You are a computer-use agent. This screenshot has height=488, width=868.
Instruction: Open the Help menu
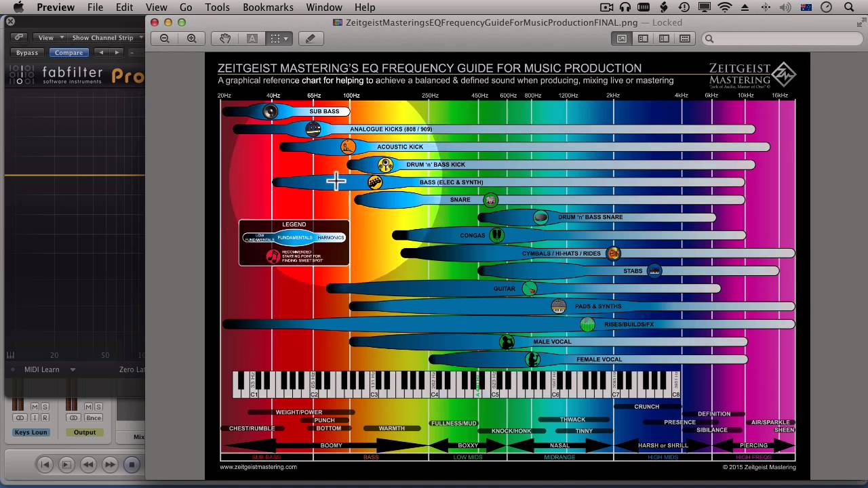(365, 7)
